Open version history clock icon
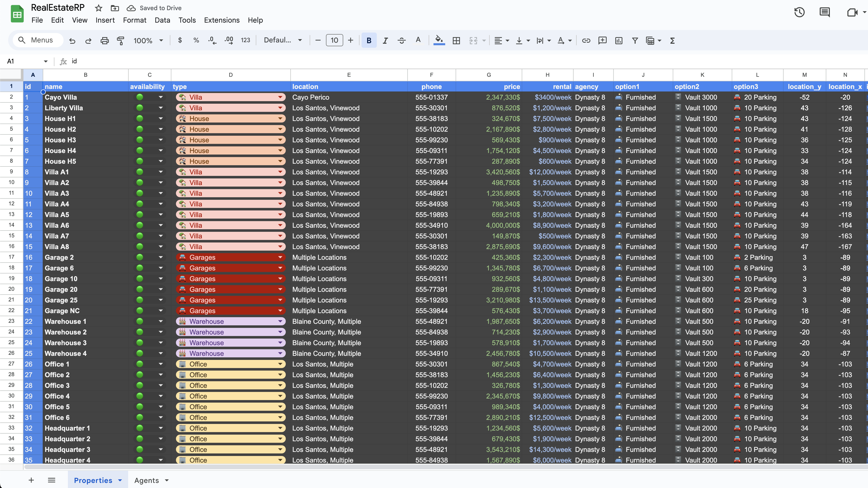Viewport: 868px width, 488px height. [x=799, y=12]
